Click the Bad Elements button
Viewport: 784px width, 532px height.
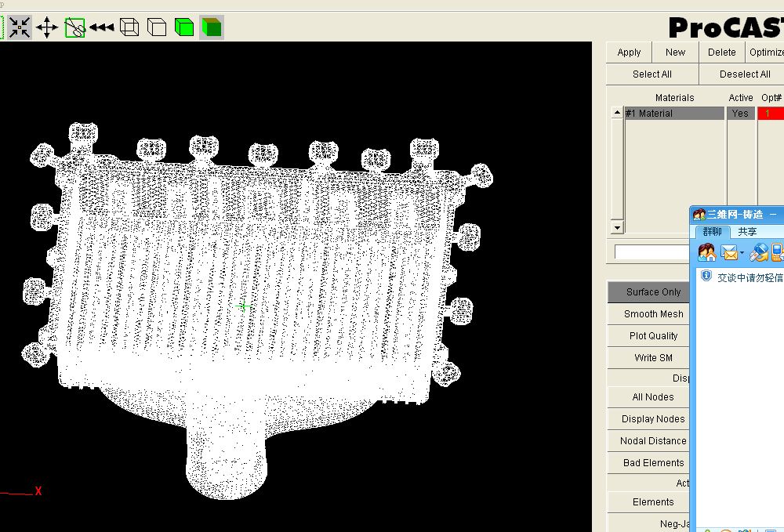point(648,463)
